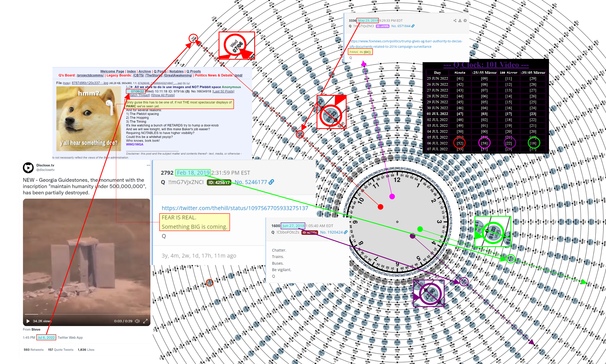
Task: Open the 593 Retweets list
Action: click(x=34, y=350)
